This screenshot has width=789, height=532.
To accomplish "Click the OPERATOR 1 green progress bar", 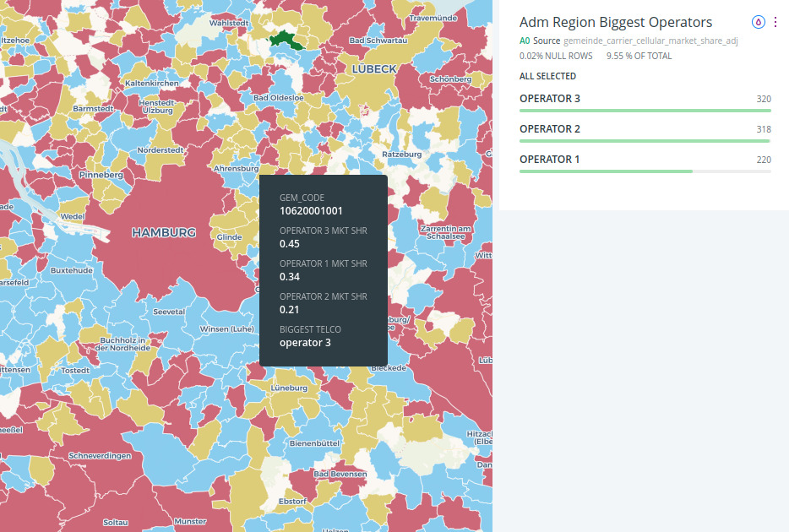I will pyautogui.click(x=605, y=171).
